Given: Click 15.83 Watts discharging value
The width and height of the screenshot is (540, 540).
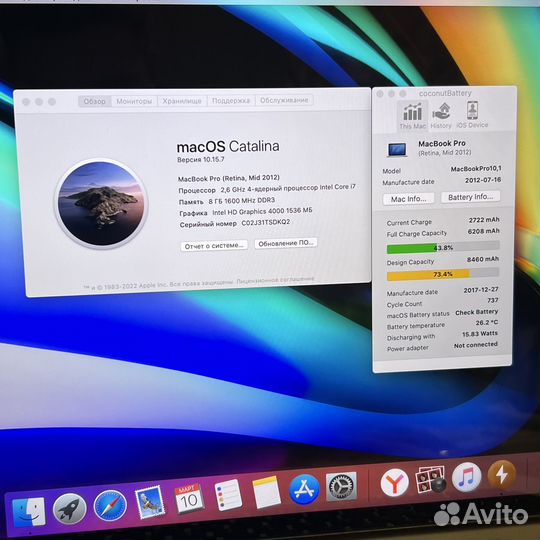Looking at the screenshot, I should [x=480, y=334].
